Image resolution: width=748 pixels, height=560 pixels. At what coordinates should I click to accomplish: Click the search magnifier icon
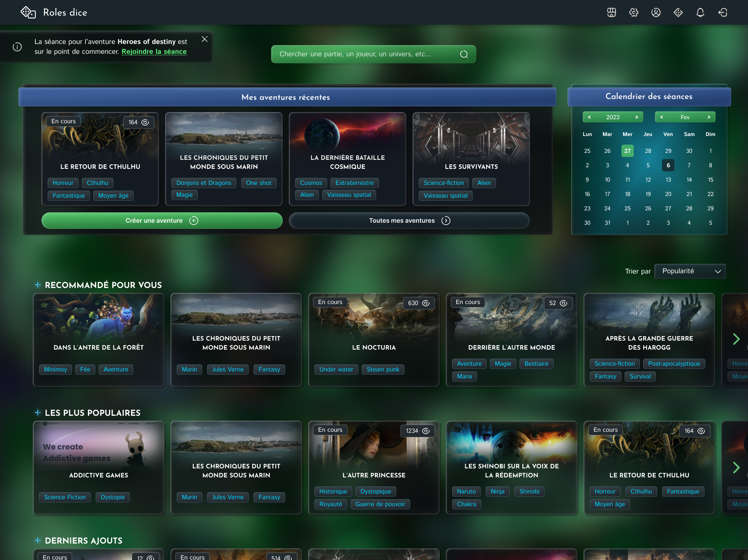click(x=464, y=54)
